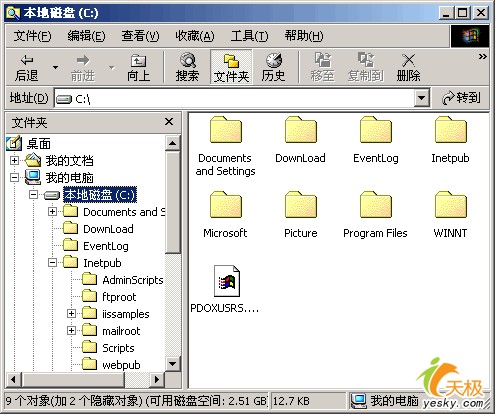Image resolution: width=495 pixels, height=414 pixels.
Task: Open the Help (帮助) menu
Action: point(304,36)
